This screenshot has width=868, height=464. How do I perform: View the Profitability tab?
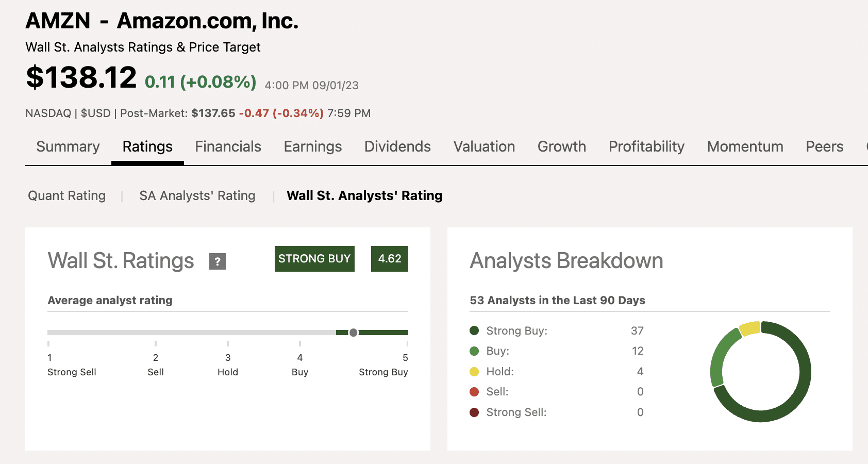pyautogui.click(x=646, y=147)
